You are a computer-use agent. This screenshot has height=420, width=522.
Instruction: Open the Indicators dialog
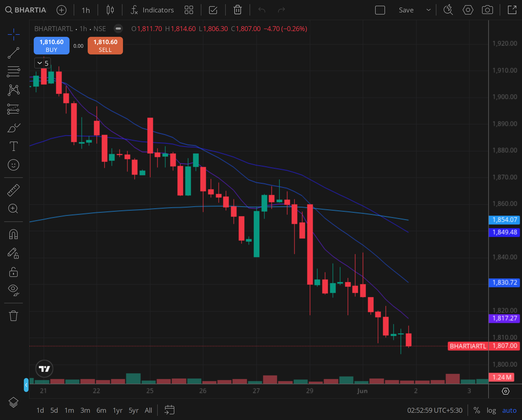point(152,10)
